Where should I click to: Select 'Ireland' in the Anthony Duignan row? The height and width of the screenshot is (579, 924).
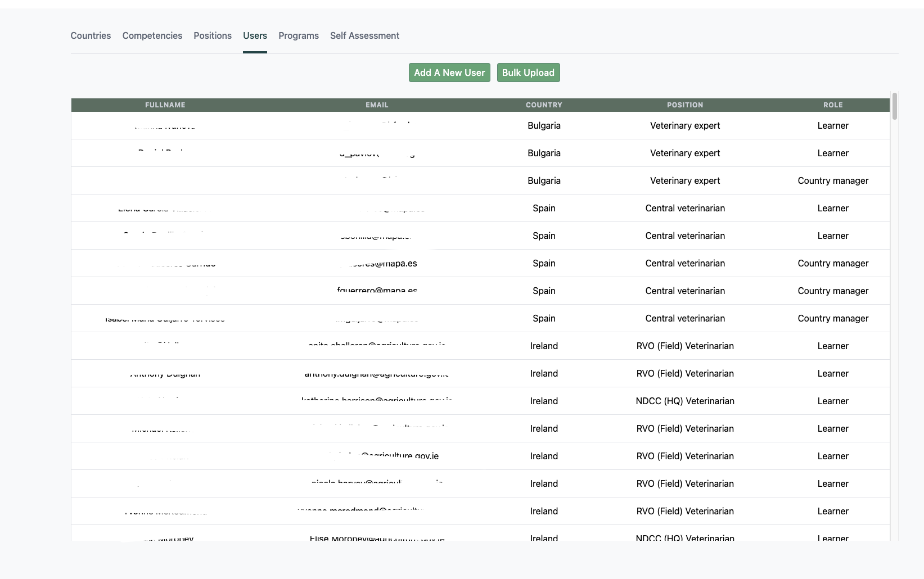pos(544,373)
